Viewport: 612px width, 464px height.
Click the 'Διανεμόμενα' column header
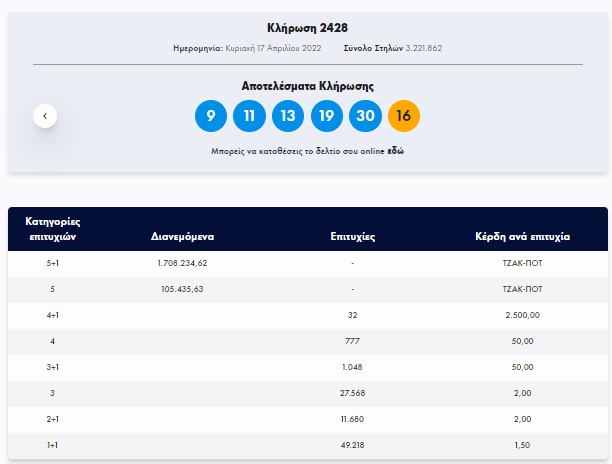point(182,238)
